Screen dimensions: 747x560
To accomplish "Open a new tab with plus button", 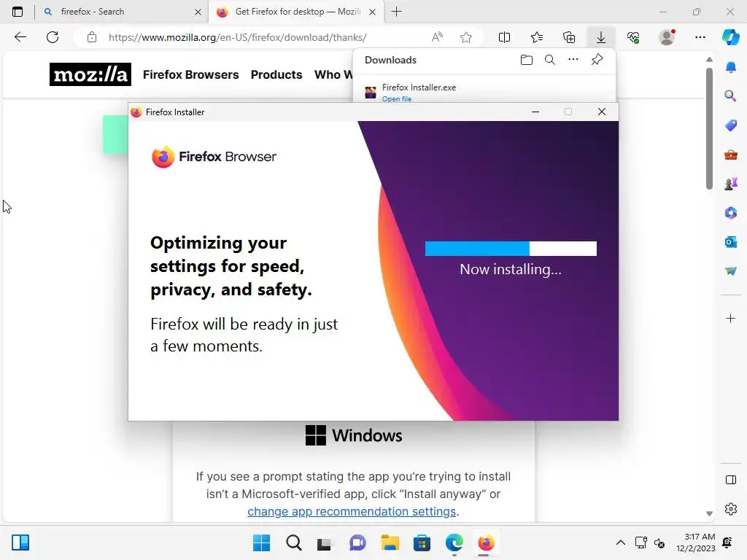I will [396, 12].
